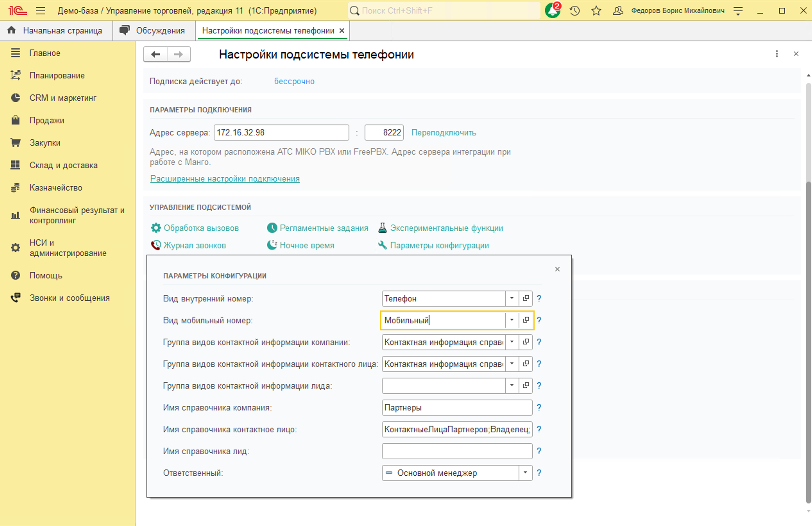Viewport: 812px width, 526px height.
Task: Switch to Обсуждения tab
Action: click(154, 31)
